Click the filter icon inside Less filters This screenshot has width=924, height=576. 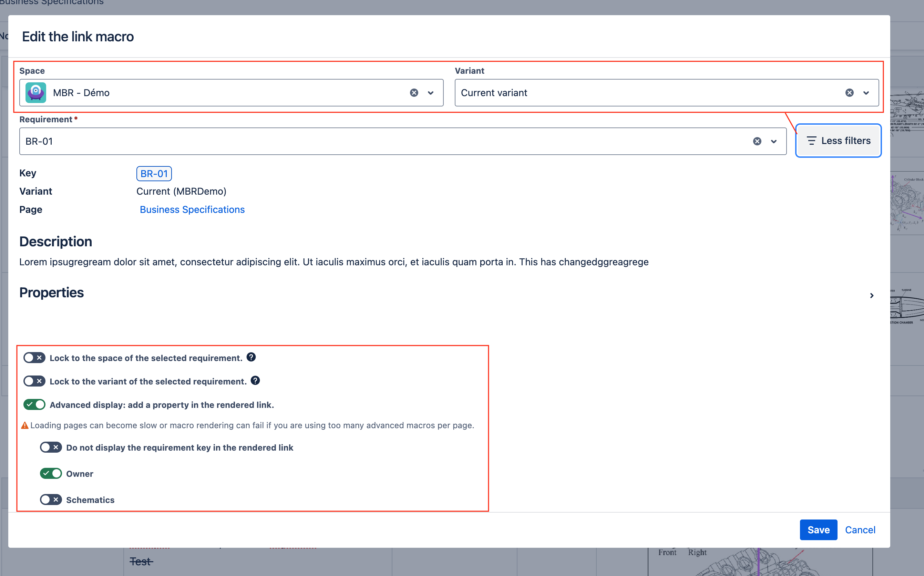812,141
